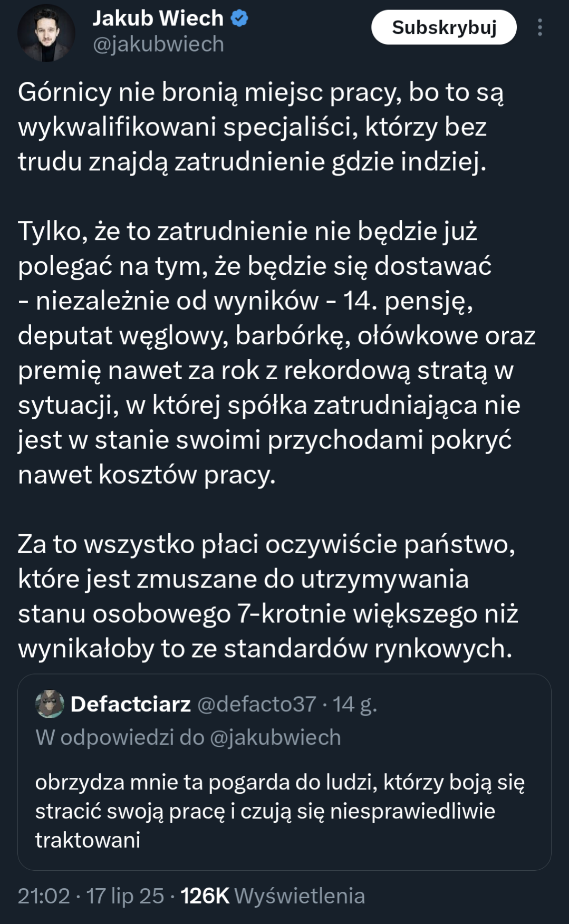Click the "W odpowiedzi do" label
This screenshot has height=924, width=569.
[x=120, y=737]
